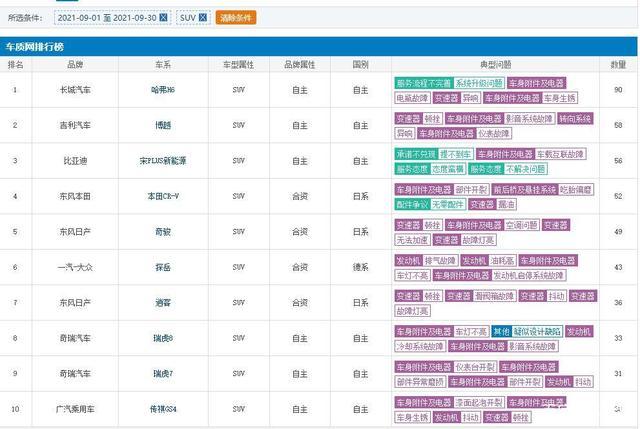
Task: Click the 空调问题 tag
Action: pos(521,225)
